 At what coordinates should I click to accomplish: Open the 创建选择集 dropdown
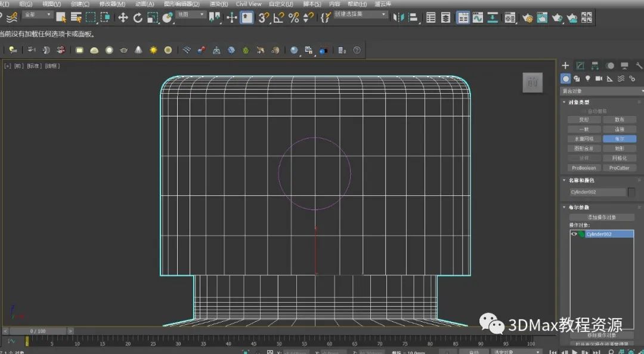pos(360,14)
